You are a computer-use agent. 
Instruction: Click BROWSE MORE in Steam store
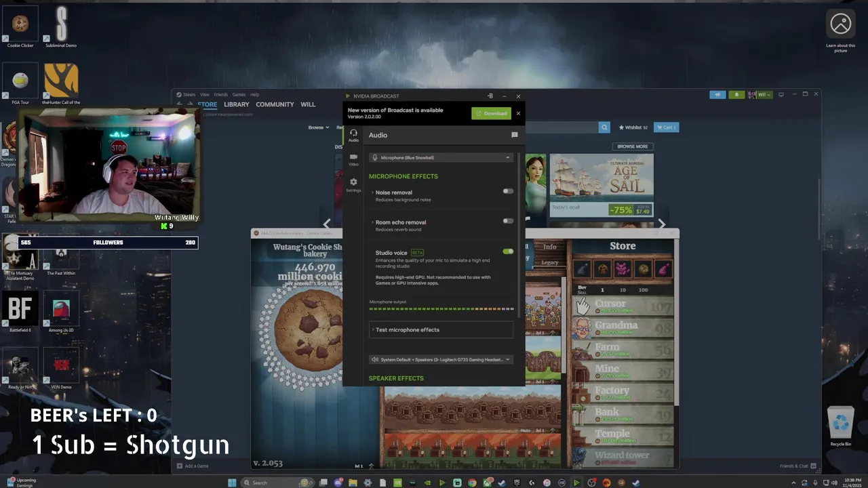click(633, 146)
